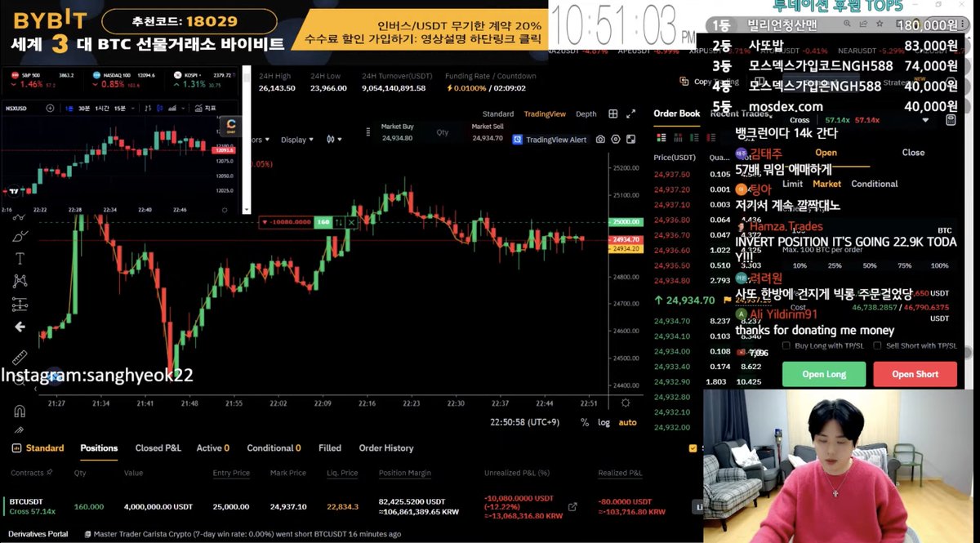Enable Sell Short with TP/SL checkbox
The height and width of the screenshot is (543, 980).
878,345
